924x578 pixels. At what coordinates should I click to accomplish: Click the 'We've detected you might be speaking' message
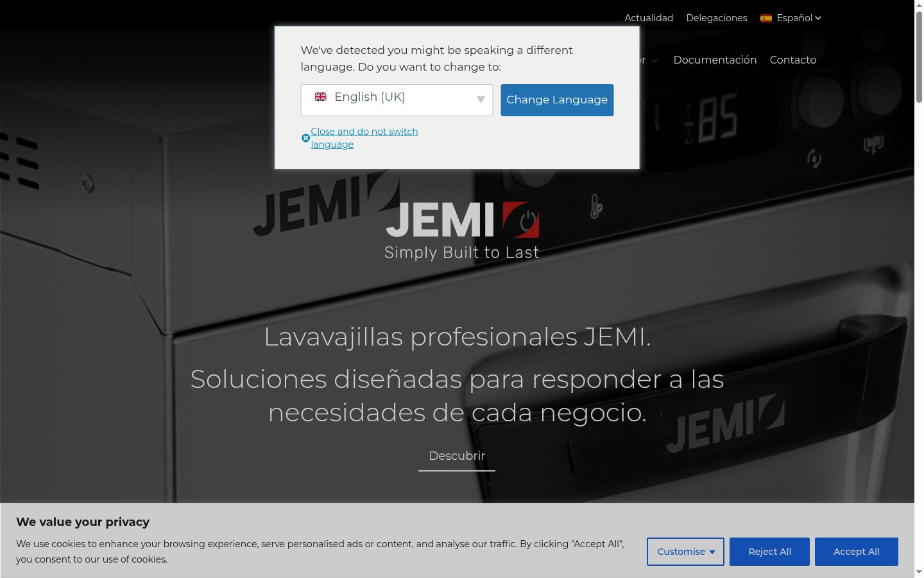(437, 58)
